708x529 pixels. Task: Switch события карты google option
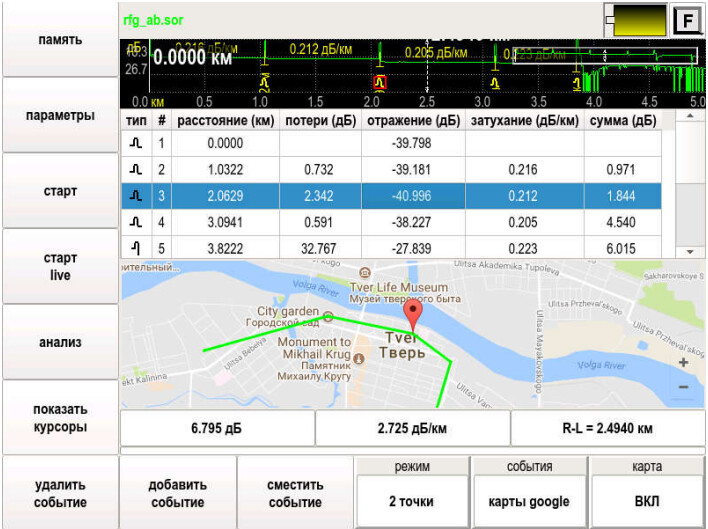coord(528,501)
